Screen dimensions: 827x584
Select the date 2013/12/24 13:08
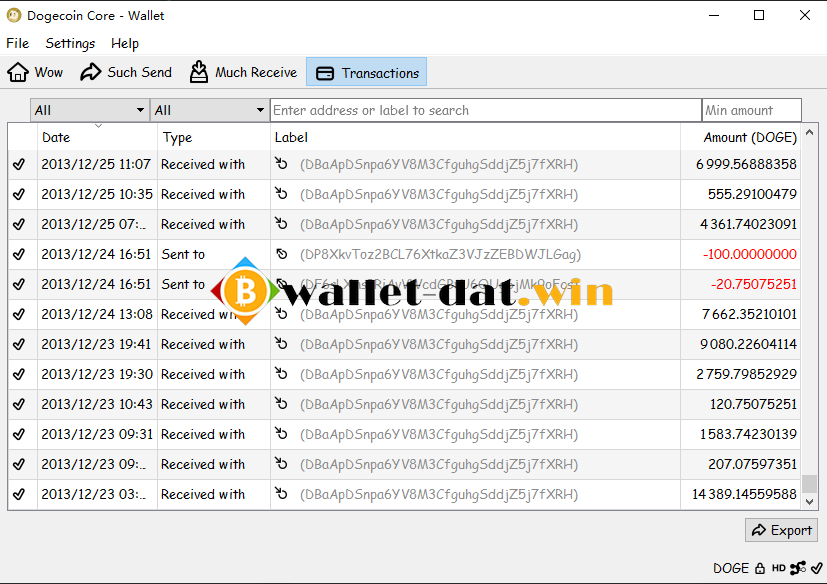pyautogui.click(x=97, y=314)
